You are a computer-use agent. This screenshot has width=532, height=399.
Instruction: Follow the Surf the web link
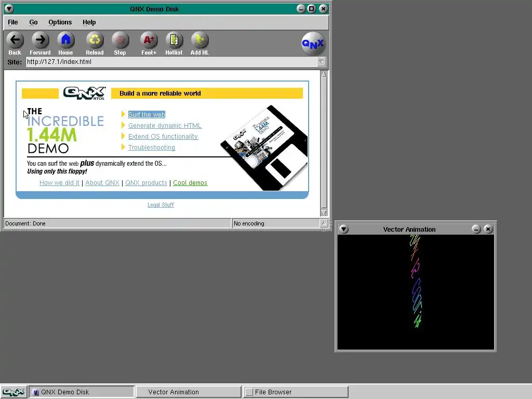click(147, 115)
